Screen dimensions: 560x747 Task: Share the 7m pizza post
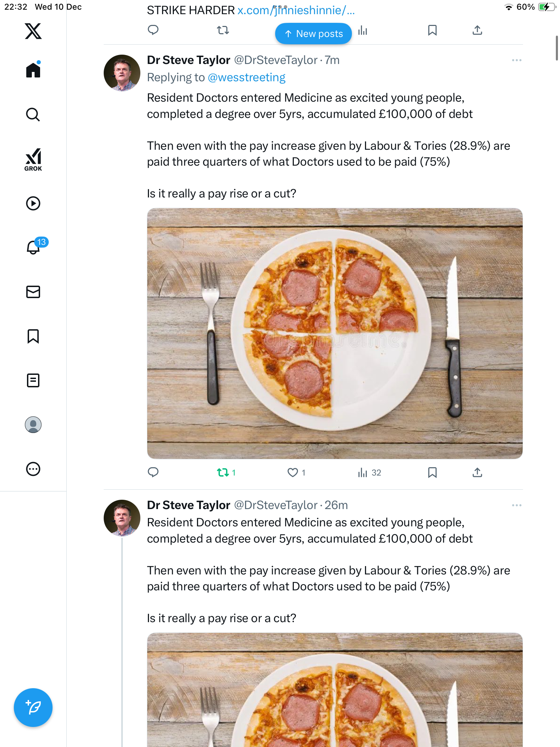477,472
